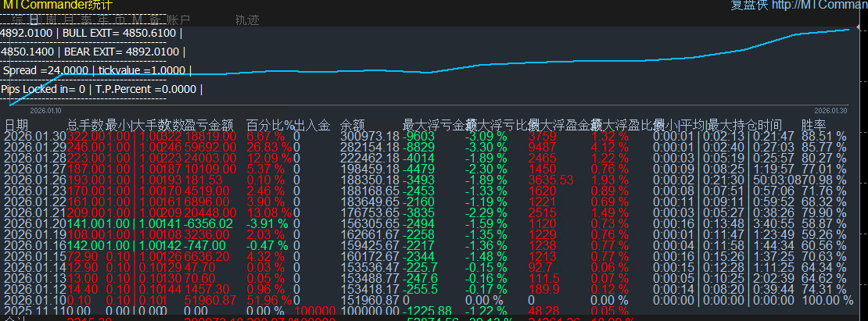This screenshot has height=321, width=868.
Task: Click the 百分比% column header
Action: coord(271,124)
